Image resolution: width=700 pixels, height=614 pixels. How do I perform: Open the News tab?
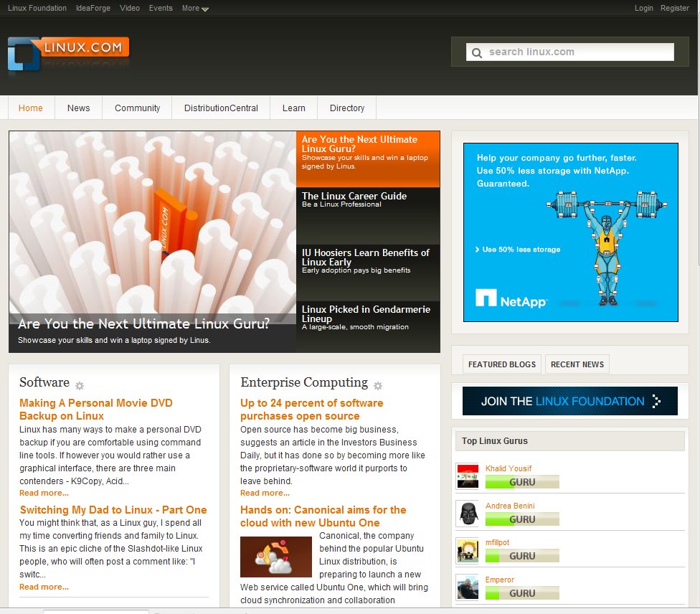[79, 108]
